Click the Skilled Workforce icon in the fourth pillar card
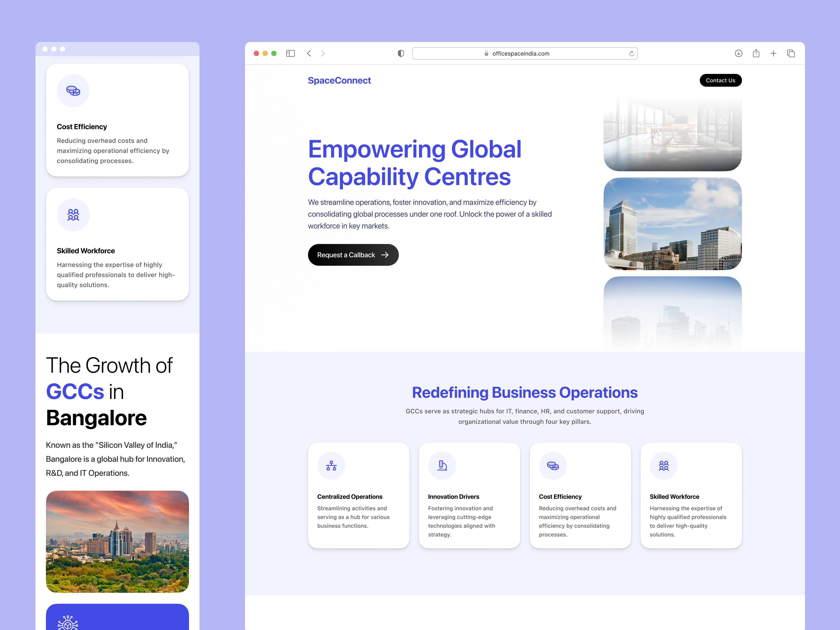Viewport: 840px width, 630px height. click(663, 465)
